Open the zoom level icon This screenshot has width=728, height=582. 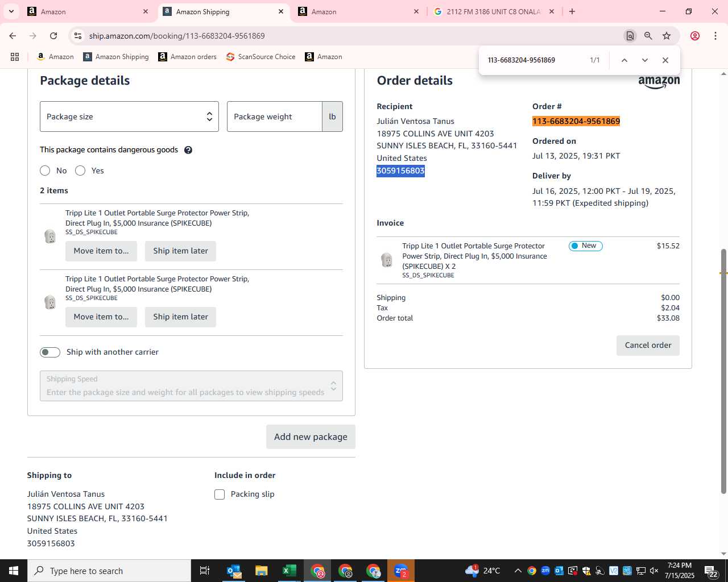pos(648,36)
